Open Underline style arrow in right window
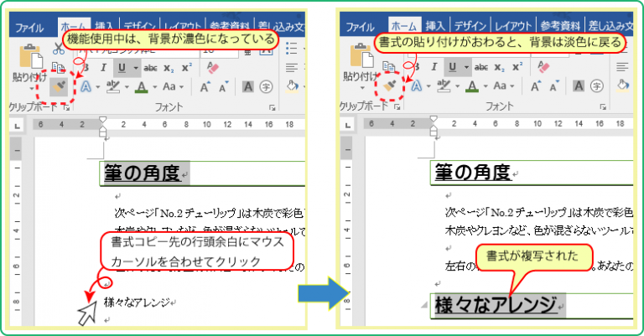Image resolution: width=644 pixels, height=336 pixels. [466, 67]
